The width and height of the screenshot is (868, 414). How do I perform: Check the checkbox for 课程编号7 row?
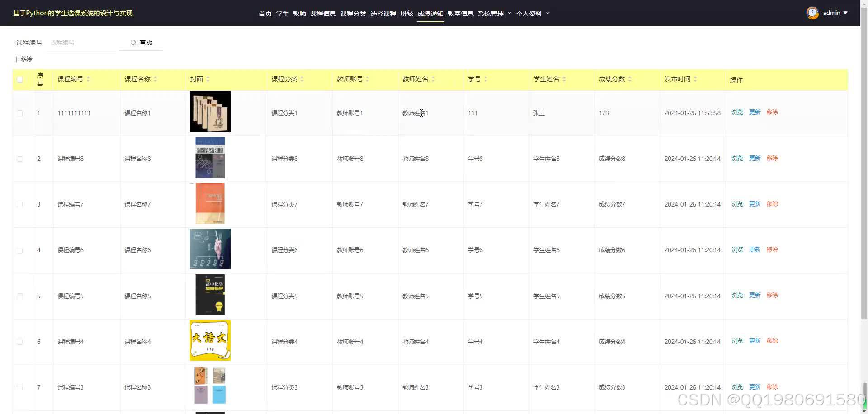[19, 204]
